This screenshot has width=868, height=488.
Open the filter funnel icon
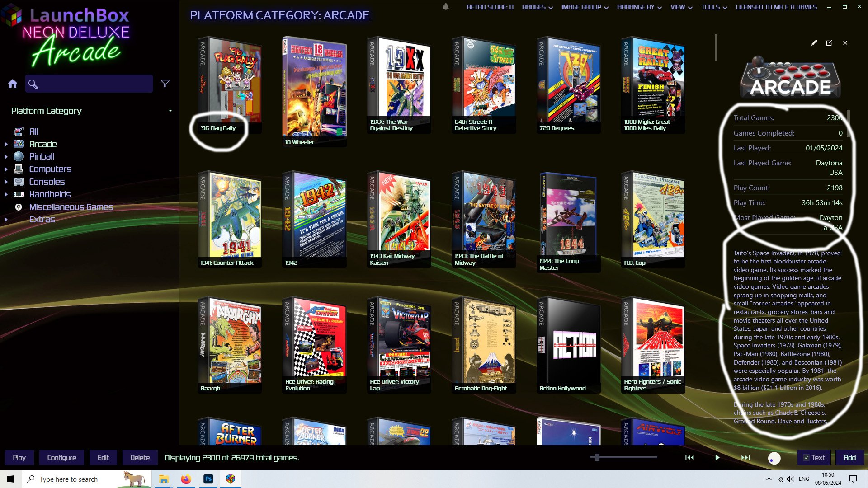(165, 84)
